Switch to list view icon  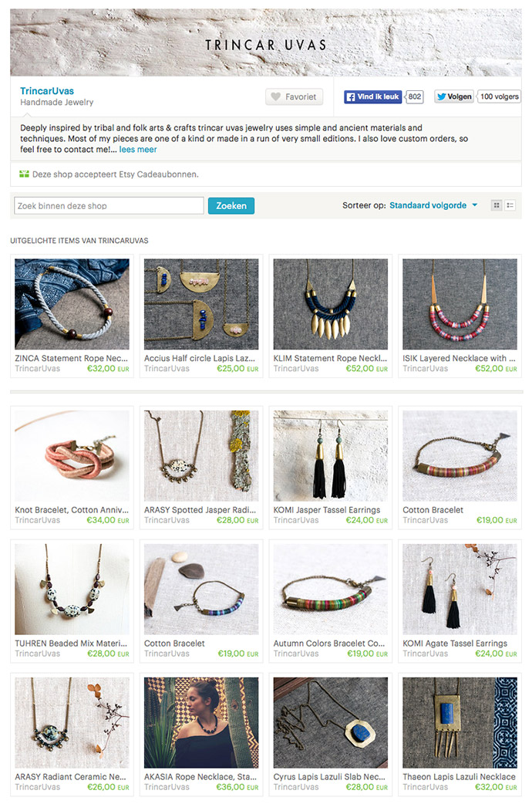point(510,205)
